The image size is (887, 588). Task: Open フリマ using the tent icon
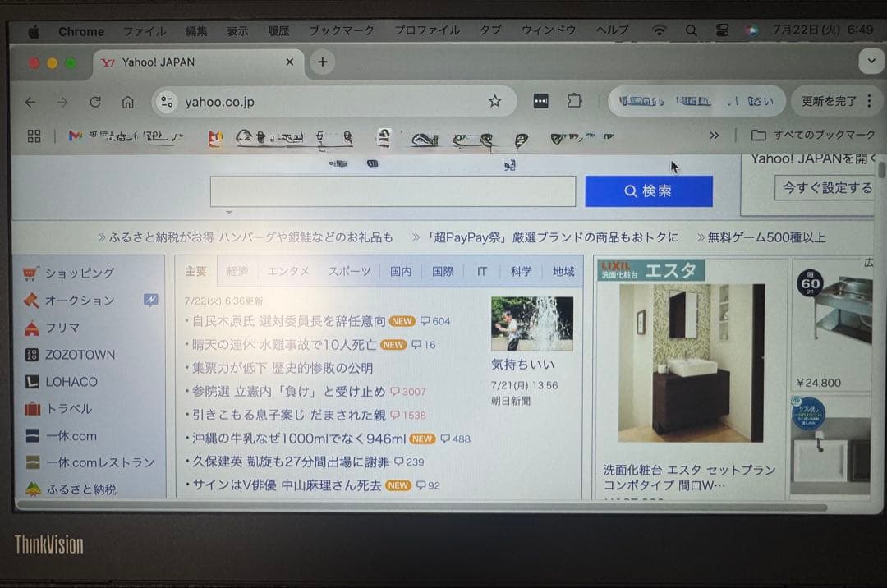pyautogui.click(x=30, y=327)
